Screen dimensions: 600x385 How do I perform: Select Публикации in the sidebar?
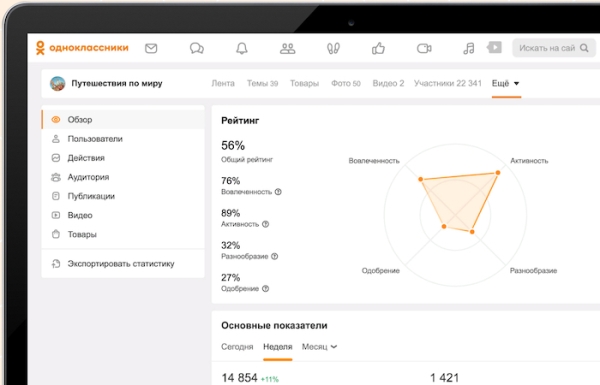pyautogui.click(x=123, y=196)
